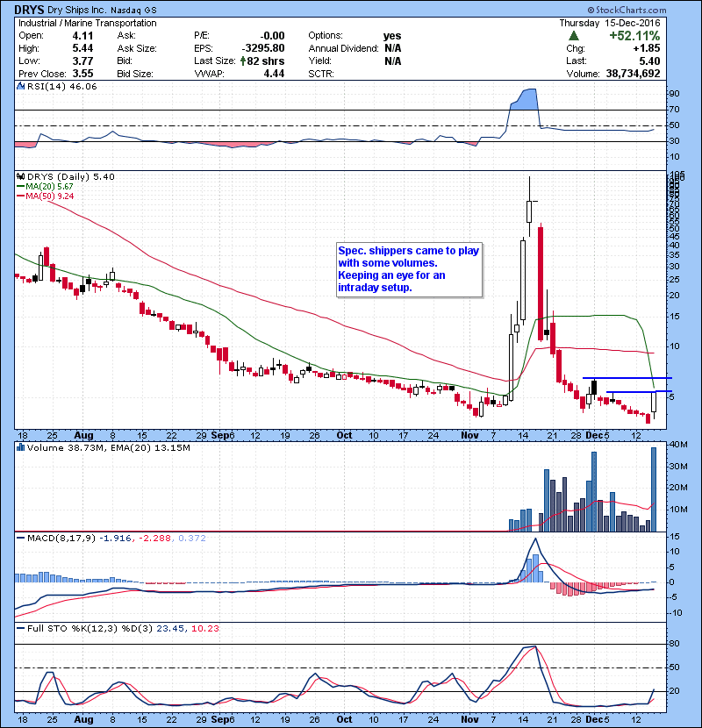Image resolution: width=702 pixels, height=728 pixels.
Task: Click the 'SCTR:' label
Action: pyautogui.click(x=321, y=74)
